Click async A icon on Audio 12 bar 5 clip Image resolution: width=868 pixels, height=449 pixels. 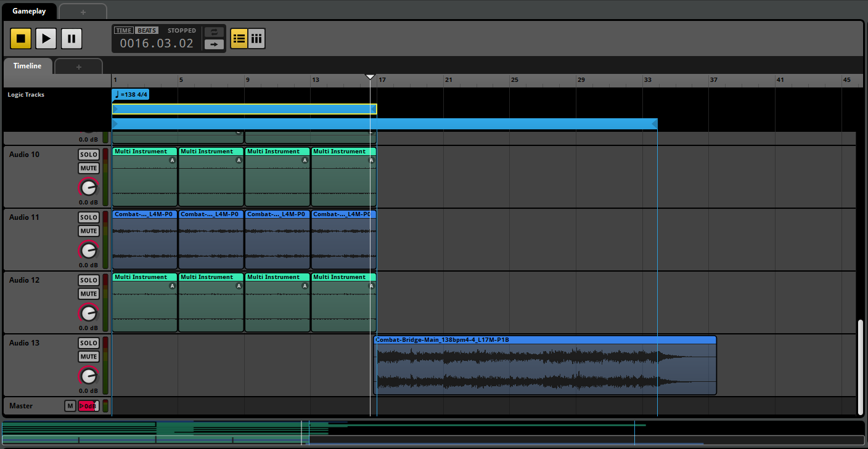click(239, 286)
